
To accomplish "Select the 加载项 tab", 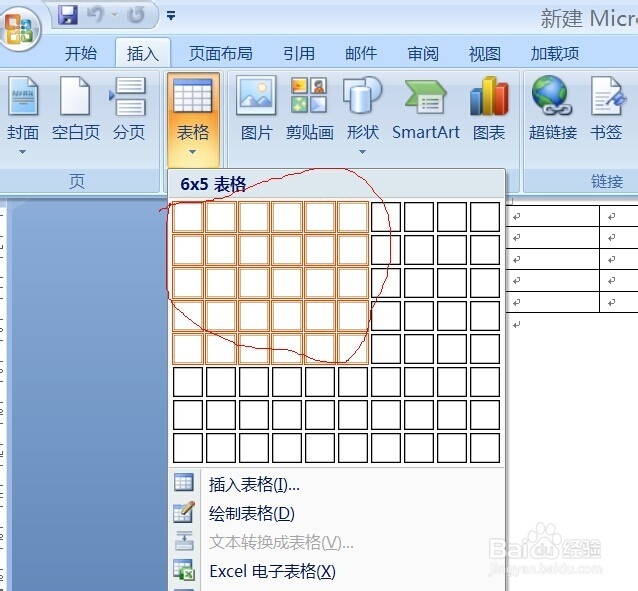I will [x=555, y=53].
